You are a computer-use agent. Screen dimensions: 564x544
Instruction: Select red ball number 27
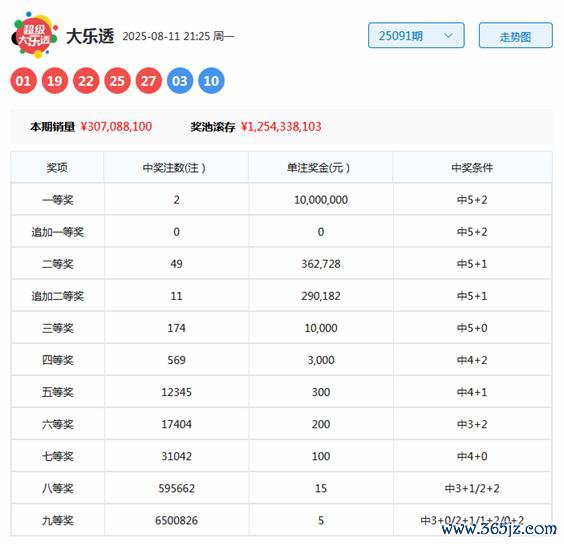tap(149, 81)
